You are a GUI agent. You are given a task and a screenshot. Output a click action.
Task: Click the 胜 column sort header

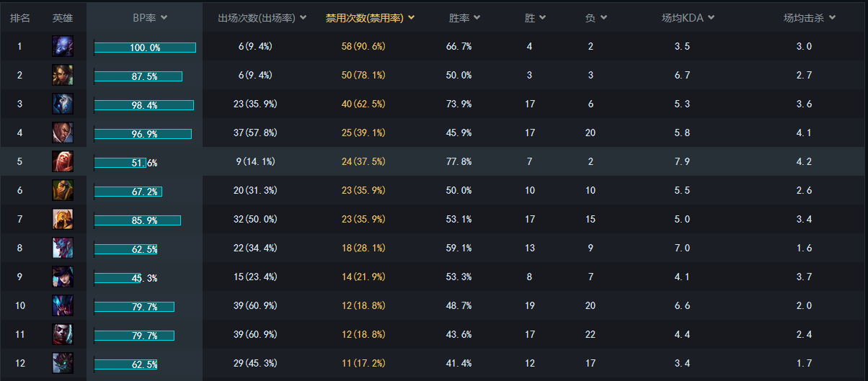click(535, 18)
